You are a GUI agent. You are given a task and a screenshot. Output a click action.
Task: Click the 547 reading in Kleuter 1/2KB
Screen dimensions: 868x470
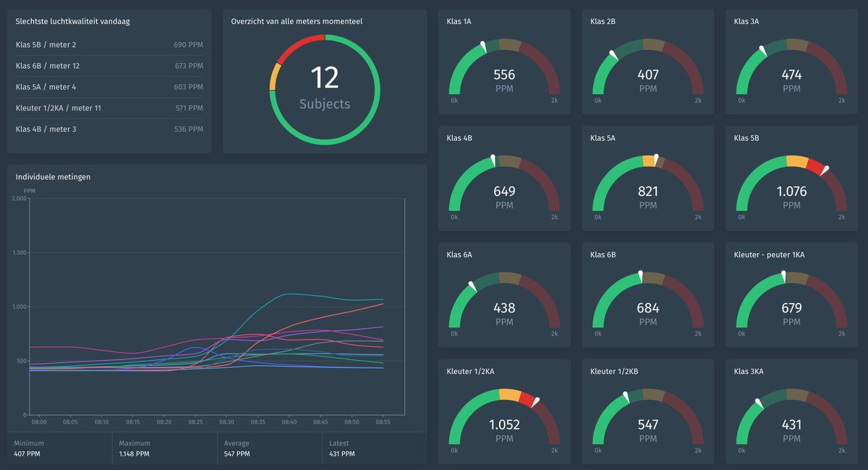pyautogui.click(x=648, y=425)
